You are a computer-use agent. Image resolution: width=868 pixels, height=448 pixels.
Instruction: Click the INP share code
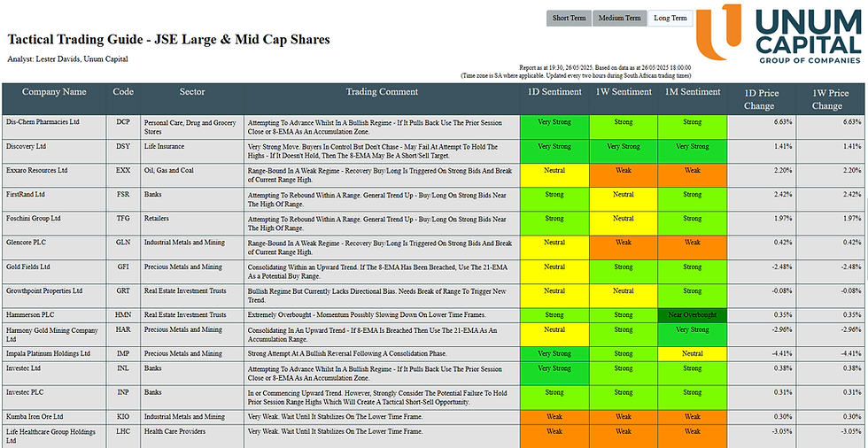click(123, 392)
